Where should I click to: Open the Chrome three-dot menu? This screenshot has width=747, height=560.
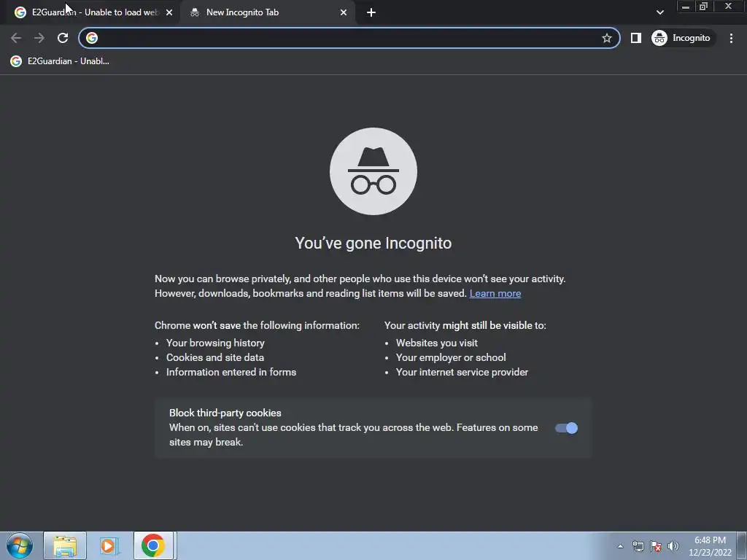731,38
